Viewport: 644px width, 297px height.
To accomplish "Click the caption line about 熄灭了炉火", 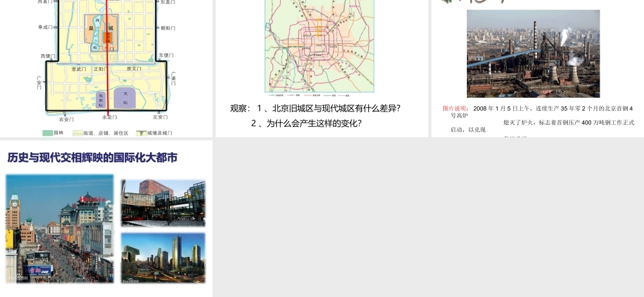I will tap(569, 122).
